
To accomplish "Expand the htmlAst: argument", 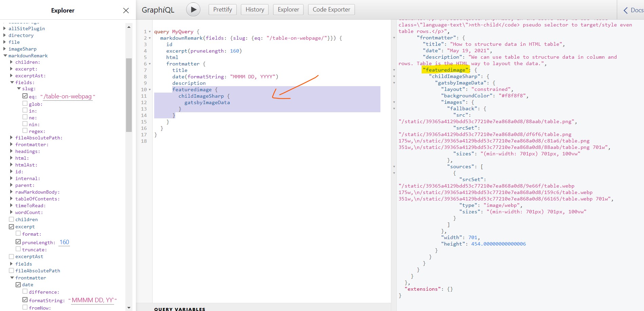I will (x=11, y=164).
